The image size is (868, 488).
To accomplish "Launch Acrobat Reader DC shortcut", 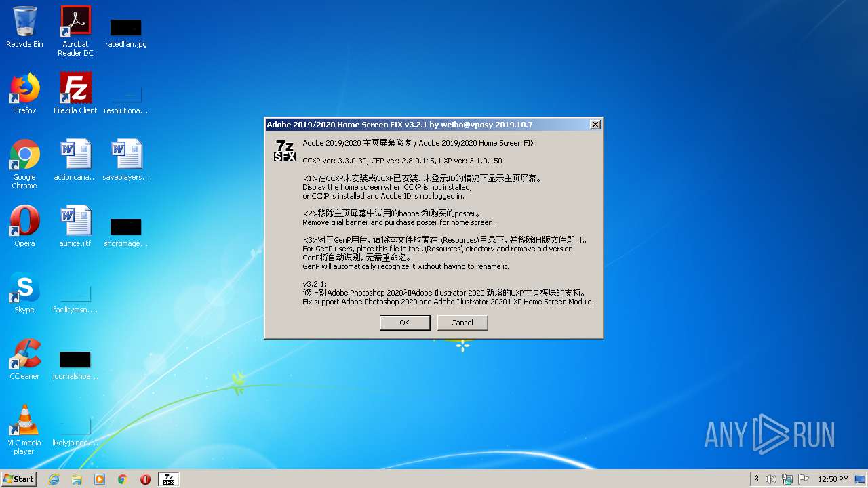I will click(75, 31).
